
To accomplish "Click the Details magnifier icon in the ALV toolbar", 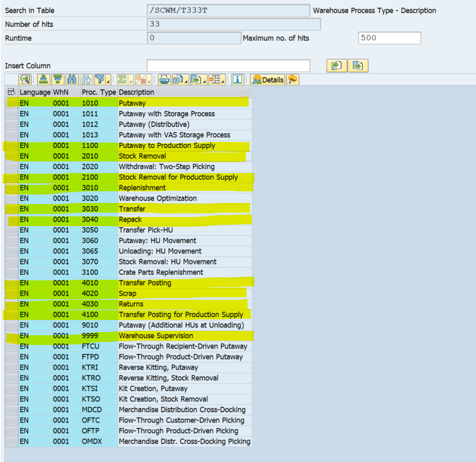I will [25, 80].
